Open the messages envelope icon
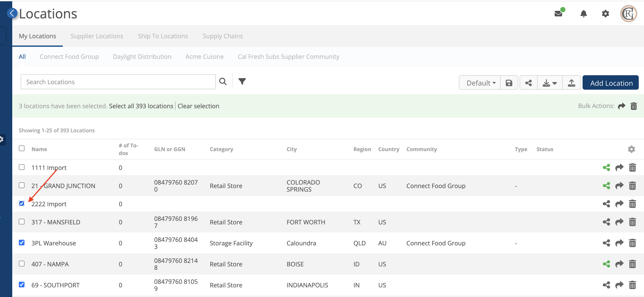The width and height of the screenshot is (644, 297). tap(558, 14)
